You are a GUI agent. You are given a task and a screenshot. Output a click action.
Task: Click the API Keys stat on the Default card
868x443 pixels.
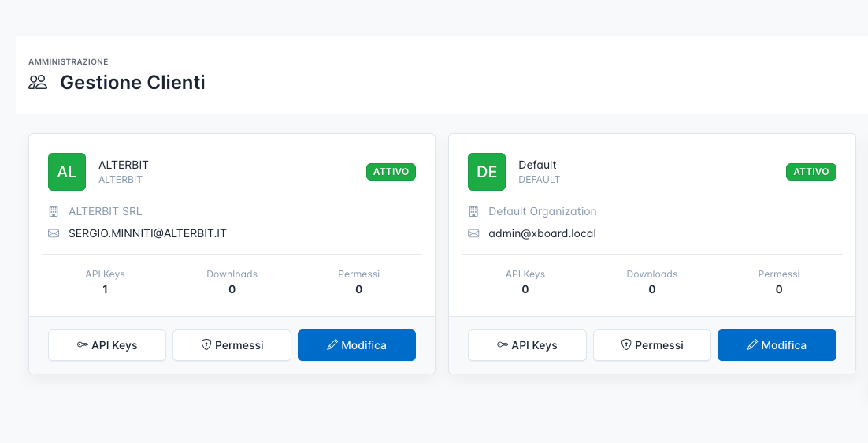pos(525,282)
